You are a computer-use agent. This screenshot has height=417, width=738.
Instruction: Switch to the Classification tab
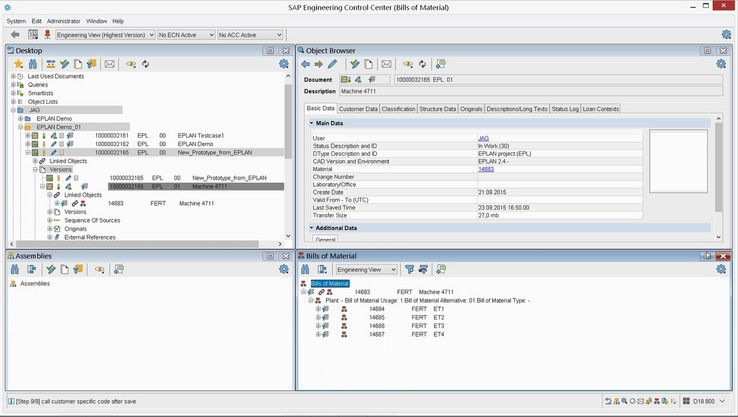398,108
